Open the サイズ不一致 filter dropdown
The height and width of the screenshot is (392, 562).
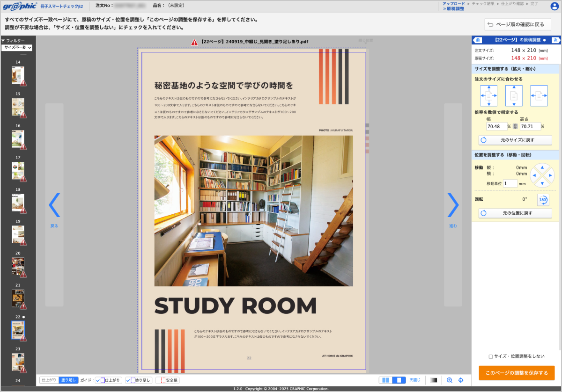(17, 48)
